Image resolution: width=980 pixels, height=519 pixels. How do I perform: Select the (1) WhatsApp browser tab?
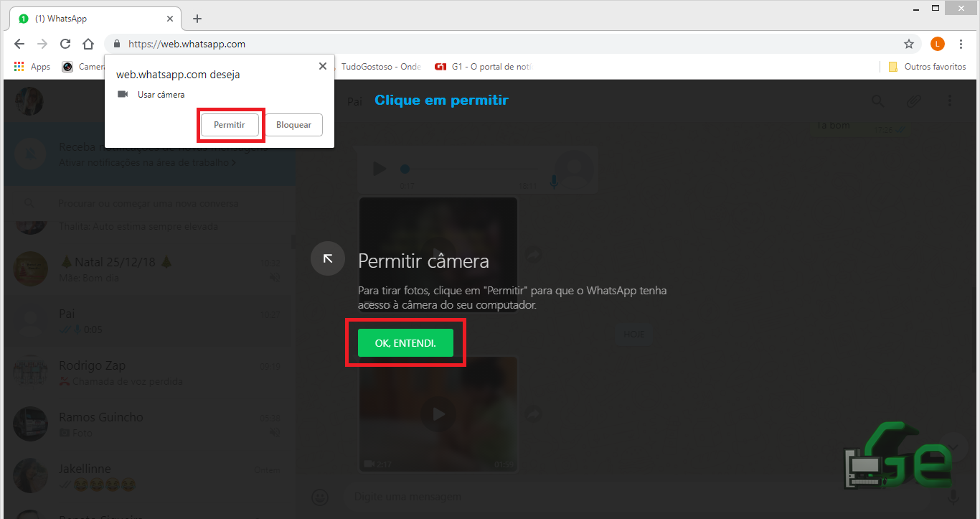click(95, 19)
